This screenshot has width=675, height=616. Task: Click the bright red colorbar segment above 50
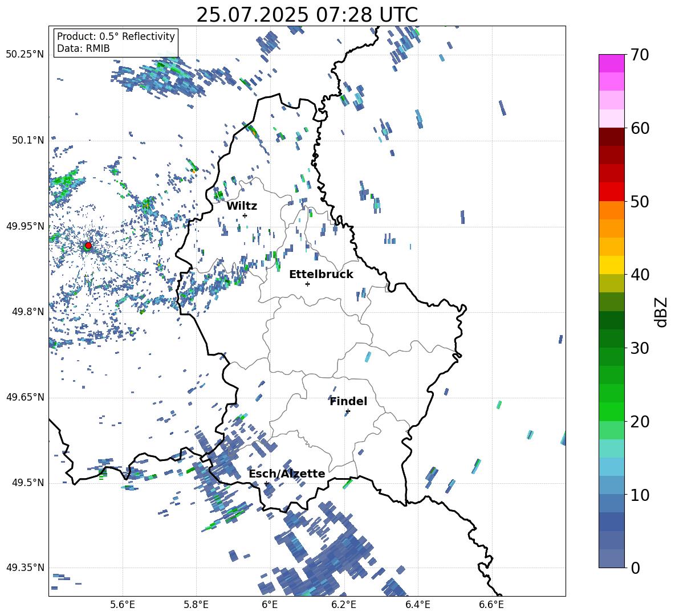(611, 192)
